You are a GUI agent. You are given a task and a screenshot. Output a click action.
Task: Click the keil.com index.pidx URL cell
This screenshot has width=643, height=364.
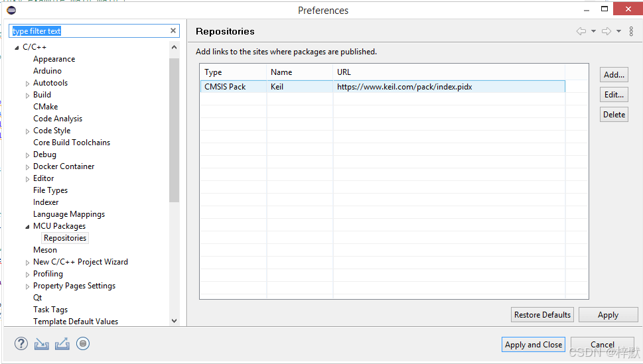click(449, 86)
